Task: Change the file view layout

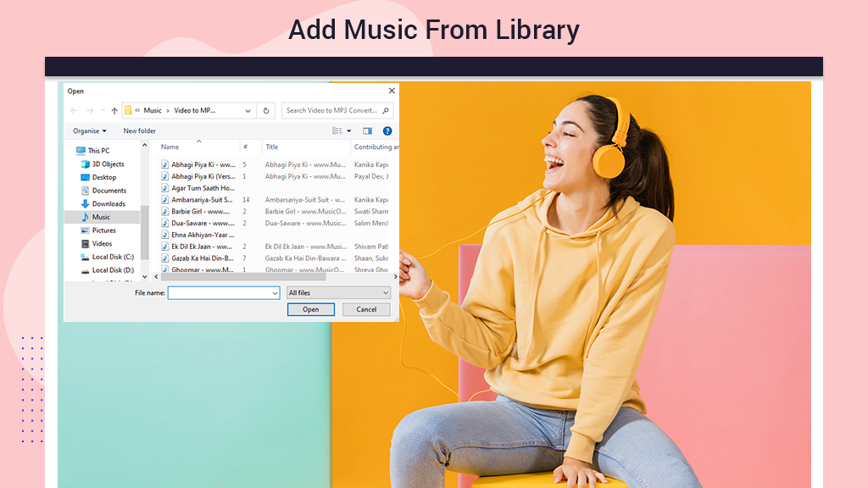Action: coord(337,131)
